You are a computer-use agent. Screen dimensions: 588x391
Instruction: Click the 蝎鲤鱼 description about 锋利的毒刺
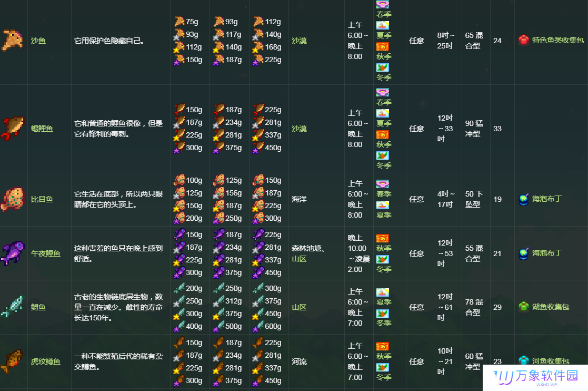pos(118,129)
